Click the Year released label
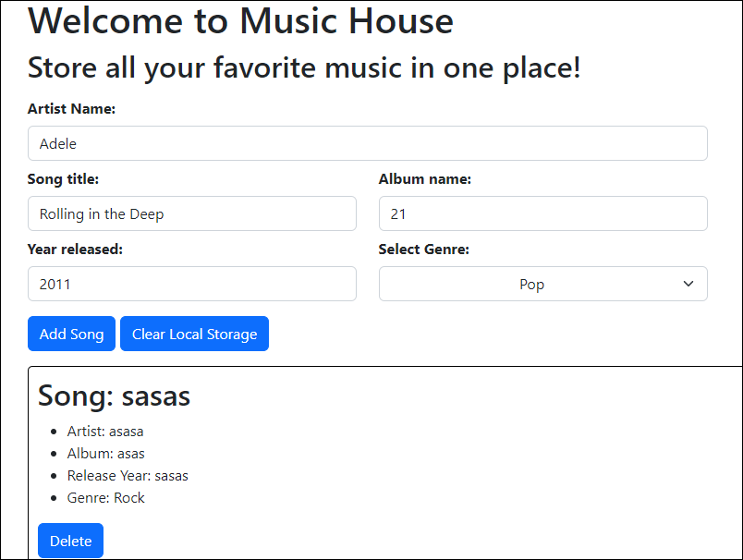This screenshot has height=560, width=743. point(75,250)
